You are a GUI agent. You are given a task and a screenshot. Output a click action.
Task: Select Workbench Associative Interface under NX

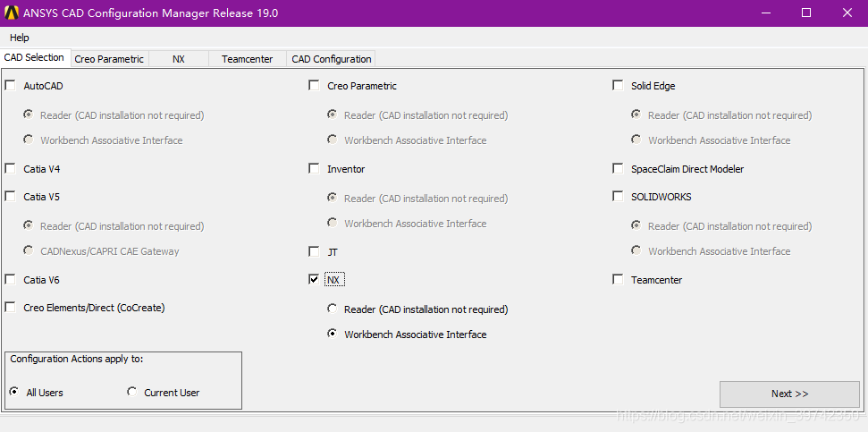coord(333,334)
